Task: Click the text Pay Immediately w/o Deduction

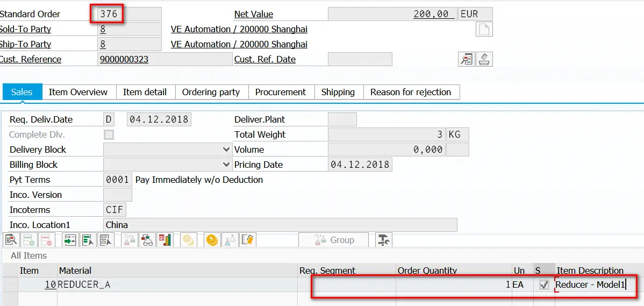Action: click(x=199, y=180)
